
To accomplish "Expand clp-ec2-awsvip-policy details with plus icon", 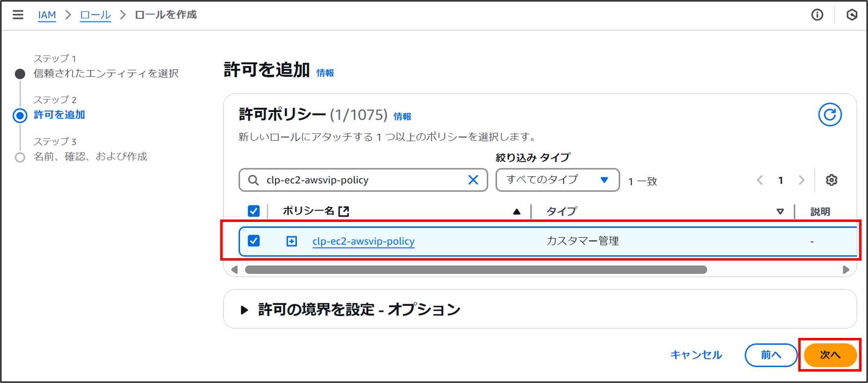I will coord(292,241).
